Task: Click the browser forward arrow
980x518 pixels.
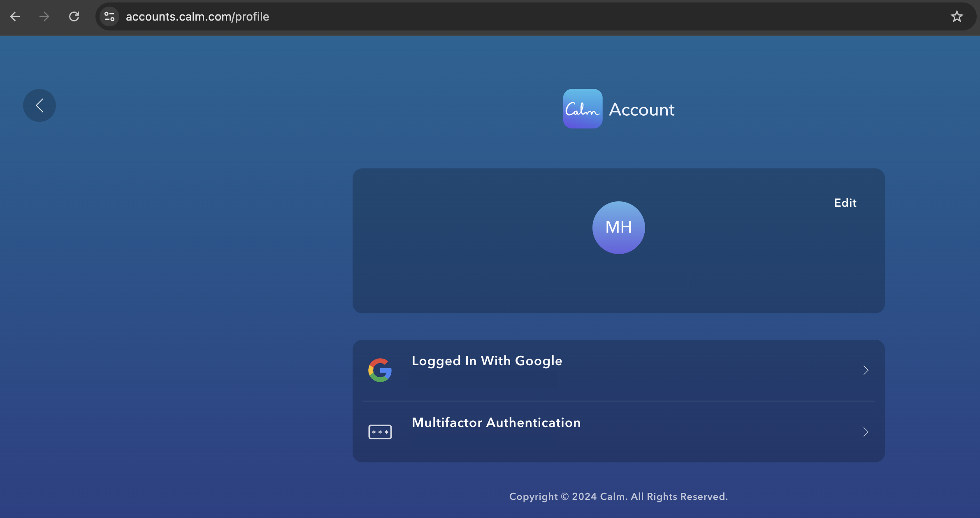Action: coord(44,16)
